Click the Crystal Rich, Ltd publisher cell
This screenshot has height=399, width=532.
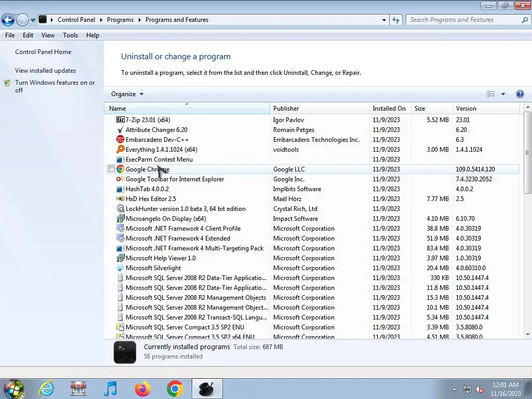click(x=295, y=209)
